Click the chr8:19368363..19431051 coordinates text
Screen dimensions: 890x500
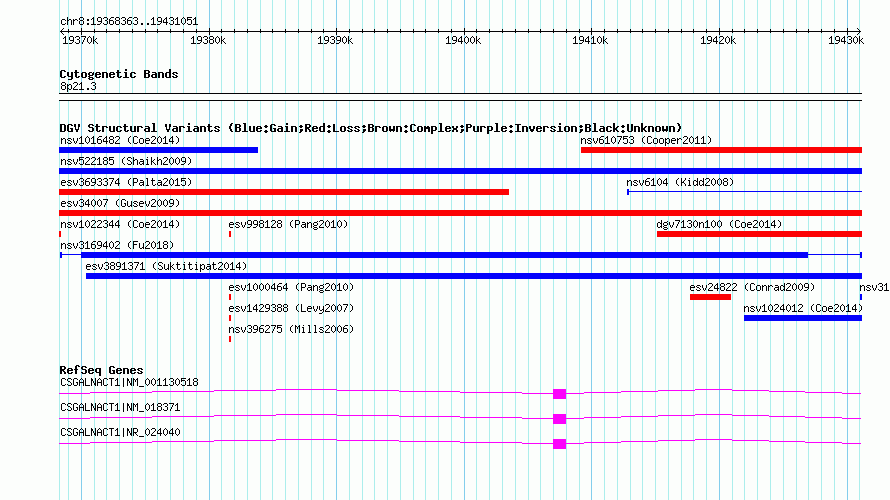pos(129,22)
